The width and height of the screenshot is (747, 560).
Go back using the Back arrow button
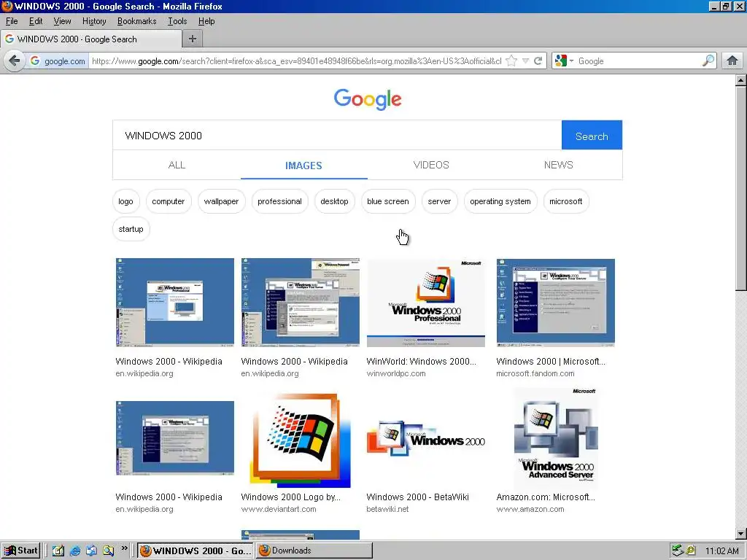[x=15, y=61]
